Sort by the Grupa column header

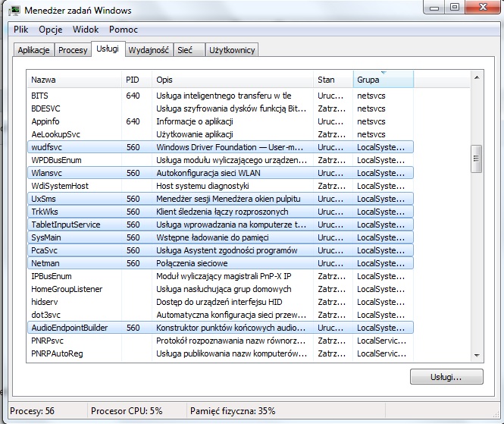[x=383, y=80]
